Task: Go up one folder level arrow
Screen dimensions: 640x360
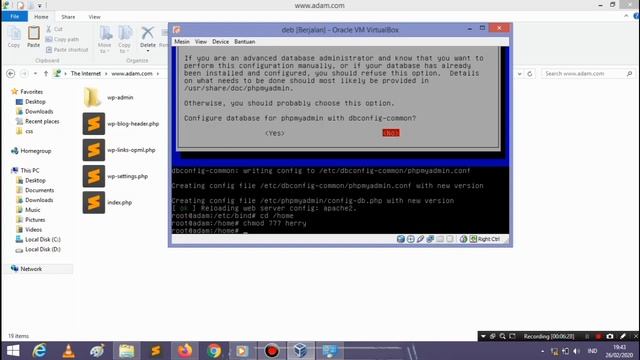Action: click(46, 73)
